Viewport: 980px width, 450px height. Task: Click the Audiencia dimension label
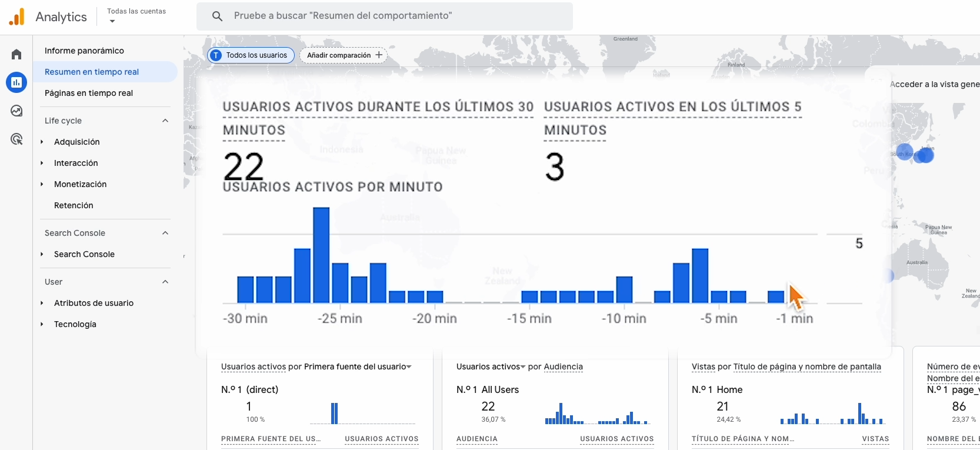click(564, 366)
